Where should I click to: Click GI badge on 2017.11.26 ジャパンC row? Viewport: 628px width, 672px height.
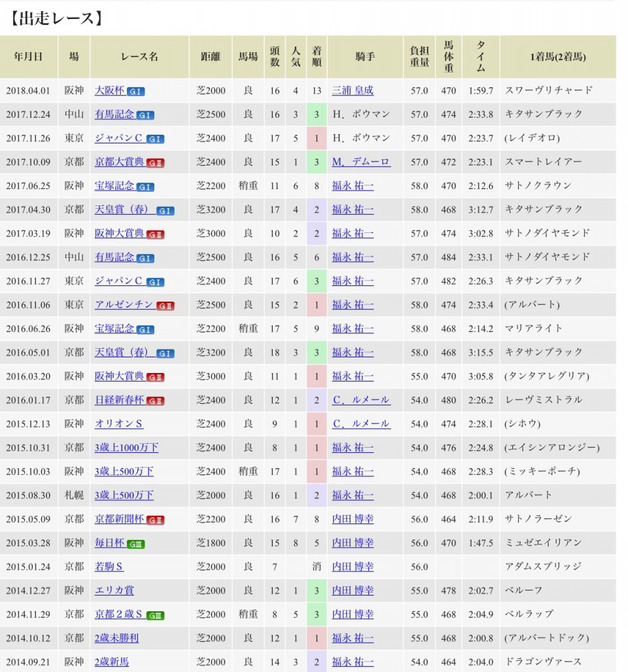click(155, 139)
